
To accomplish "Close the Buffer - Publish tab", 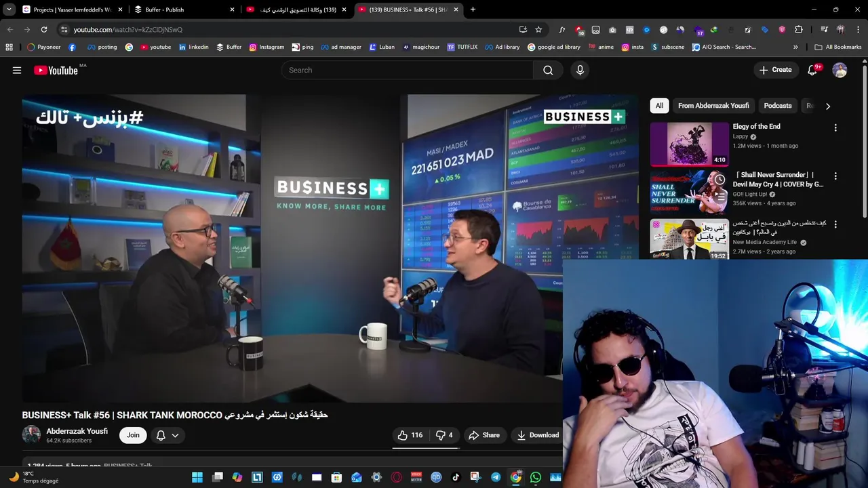I will click(x=232, y=9).
